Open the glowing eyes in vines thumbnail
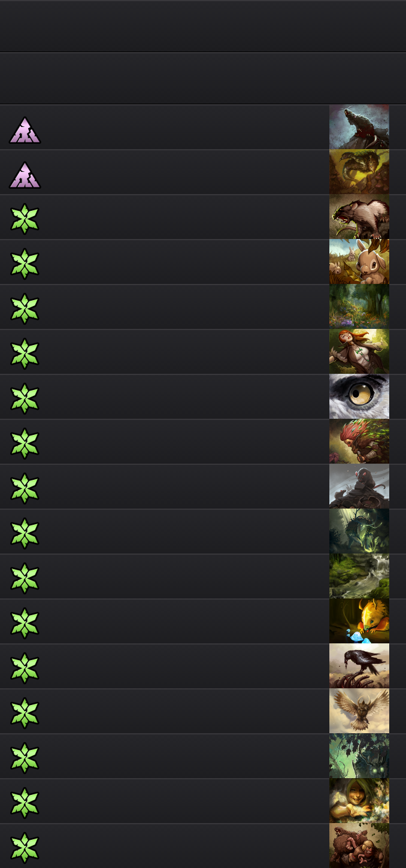 pos(359,756)
